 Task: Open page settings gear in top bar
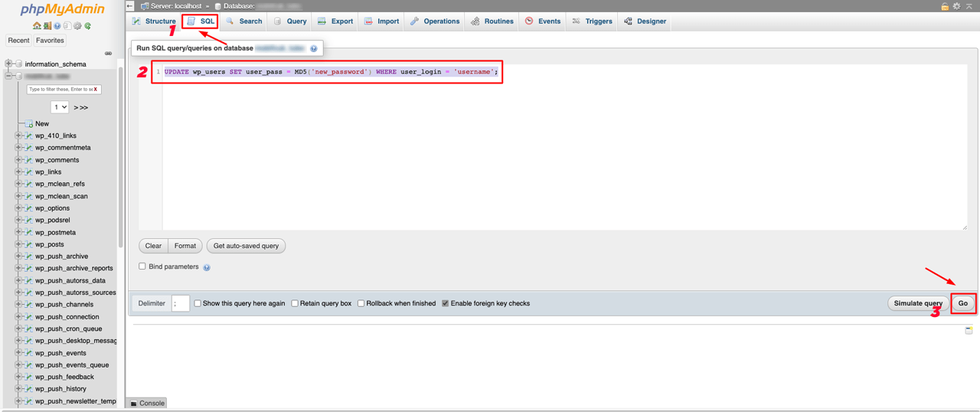click(956, 6)
